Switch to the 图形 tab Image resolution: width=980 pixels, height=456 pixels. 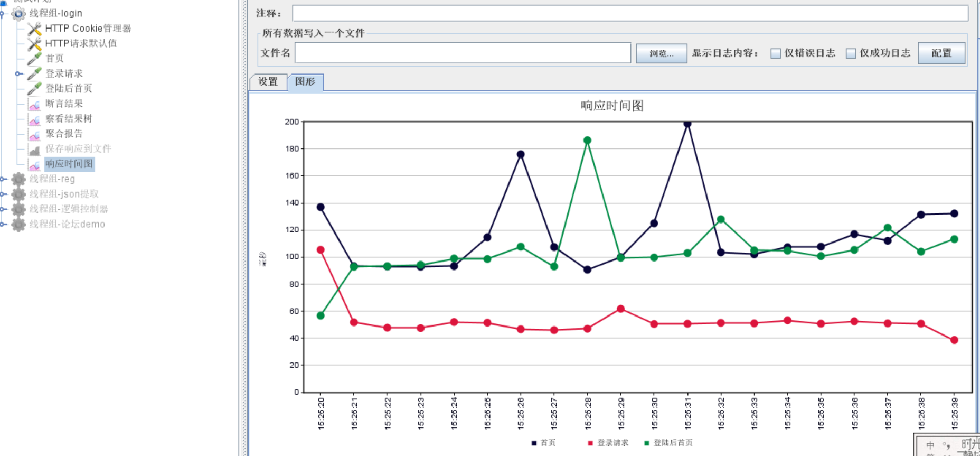coord(305,82)
